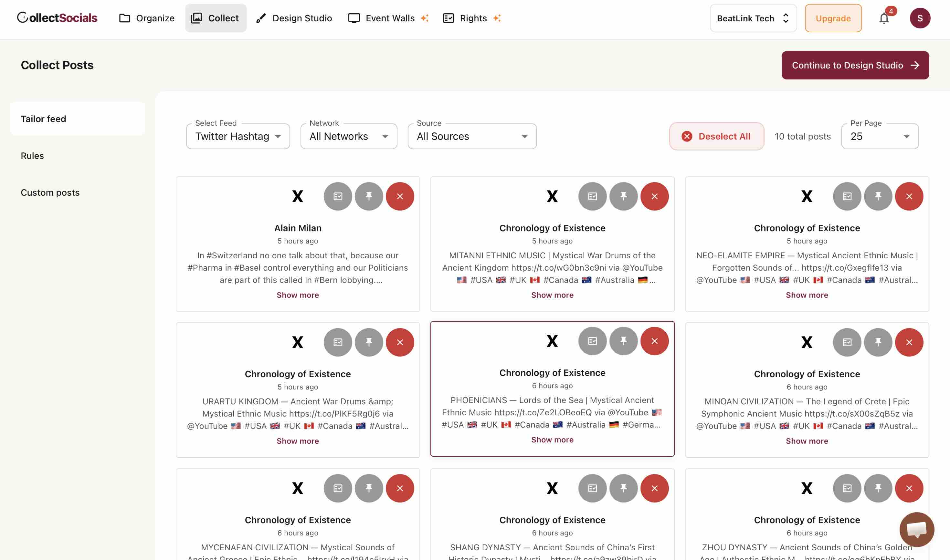Remove the ZHOU DYNASTY post
This screenshot has width=950, height=560.
(909, 488)
